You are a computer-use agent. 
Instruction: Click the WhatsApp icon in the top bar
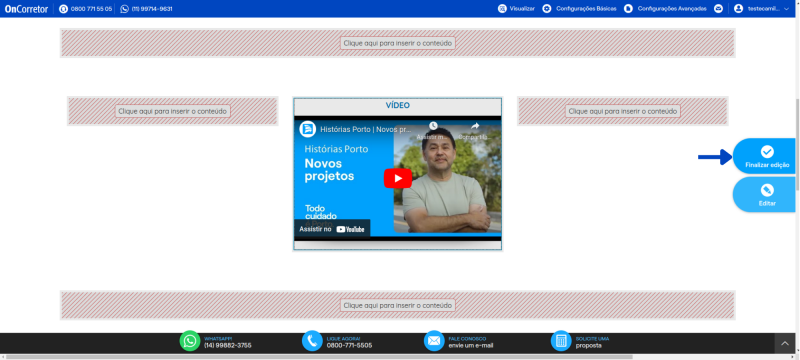(x=124, y=9)
